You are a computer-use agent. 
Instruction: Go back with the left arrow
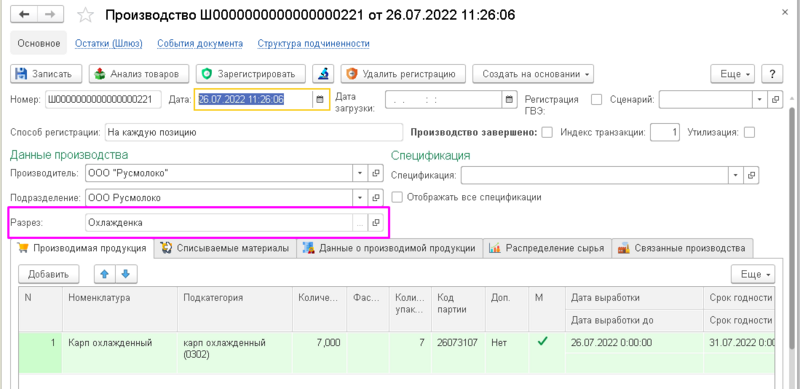24,14
